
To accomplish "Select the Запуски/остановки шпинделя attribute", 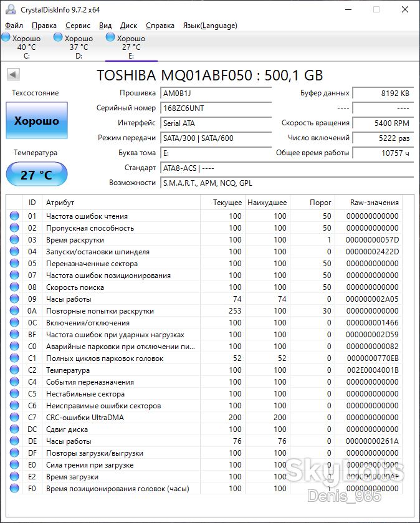I will [x=204, y=251].
